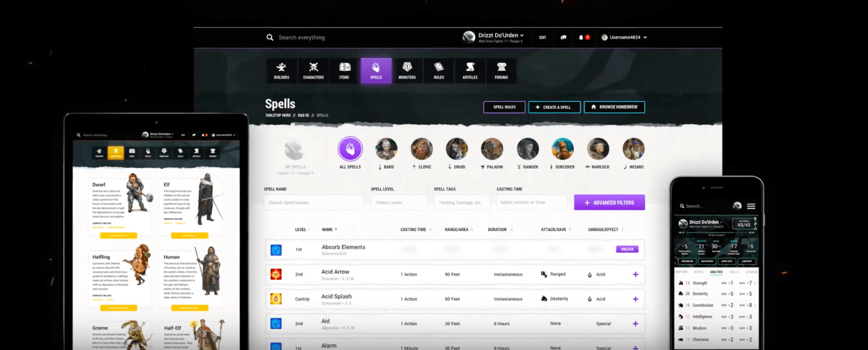Image resolution: width=868 pixels, height=350 pixels.
Task: Expand the Aid row plus icon
Action: point(635,324)
